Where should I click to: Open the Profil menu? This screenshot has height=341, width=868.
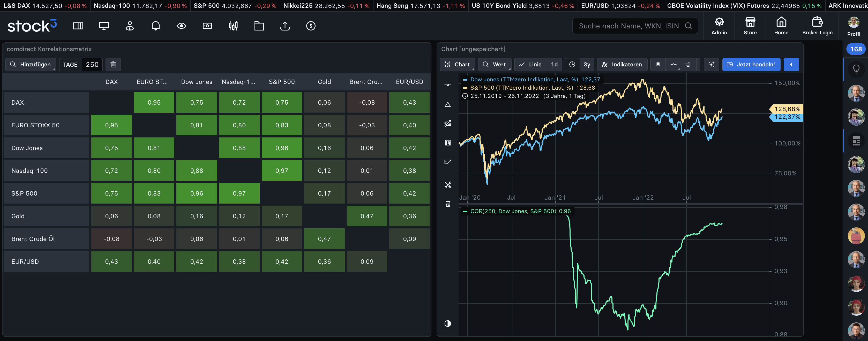(x=854, y=26)
